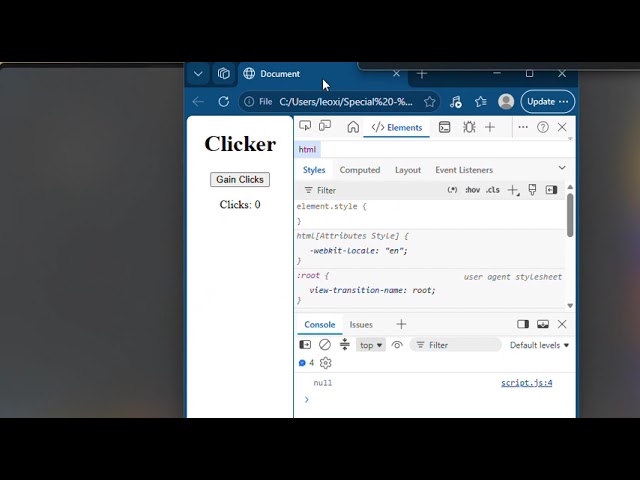Switch to the Elements panel tab
This screenshot has height=480, width=640.
click(396, 127)
